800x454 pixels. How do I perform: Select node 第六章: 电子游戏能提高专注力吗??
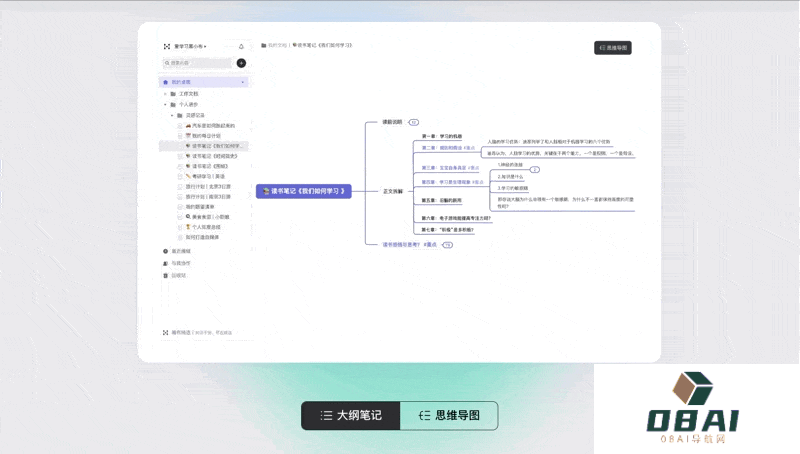point(456,218)
